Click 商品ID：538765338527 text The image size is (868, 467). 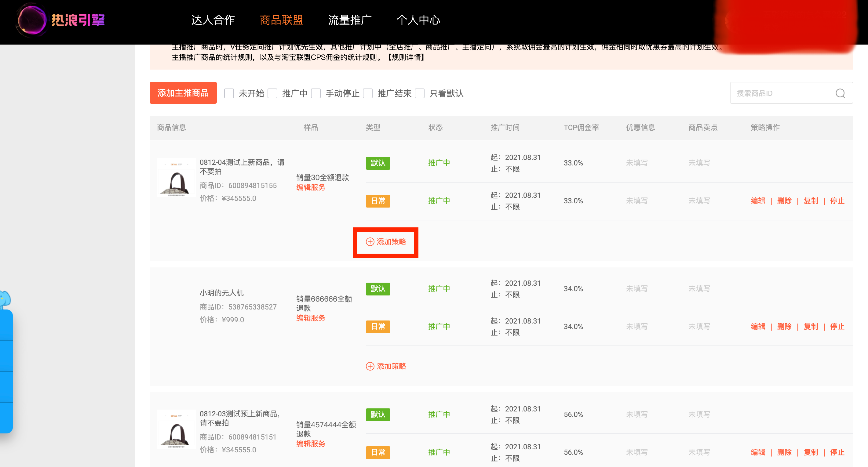(238, 307)
